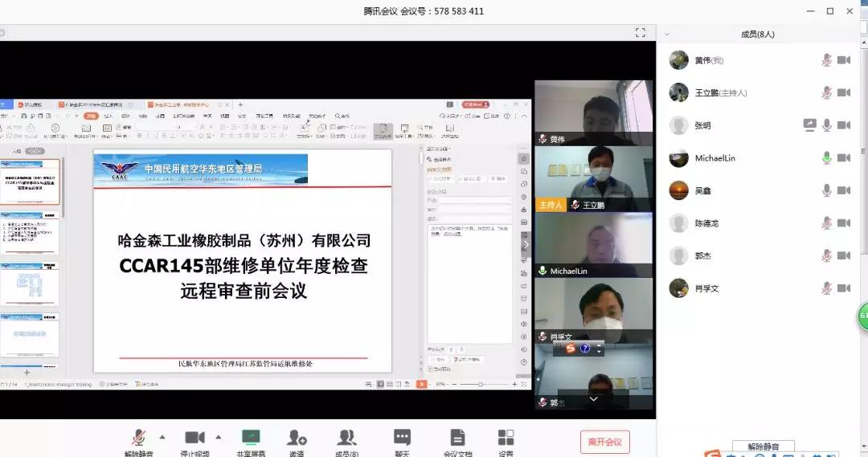Select 肖孚文's video tile

click(593, 310)
